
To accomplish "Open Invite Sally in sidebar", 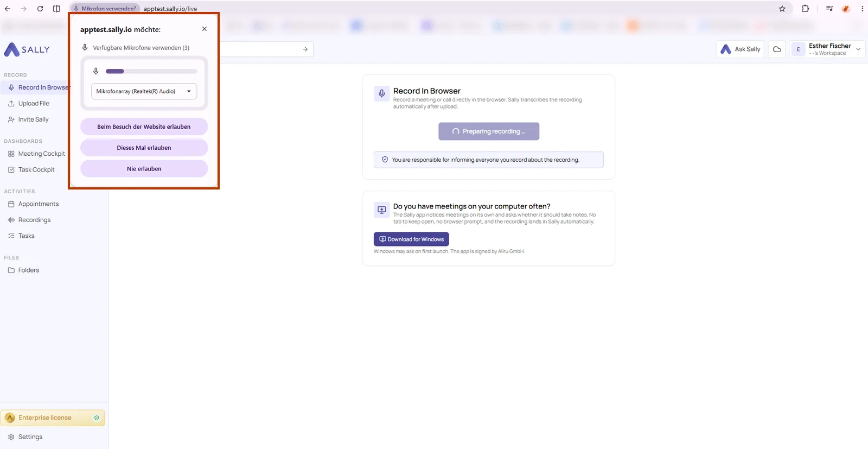I will coord(34,119).
